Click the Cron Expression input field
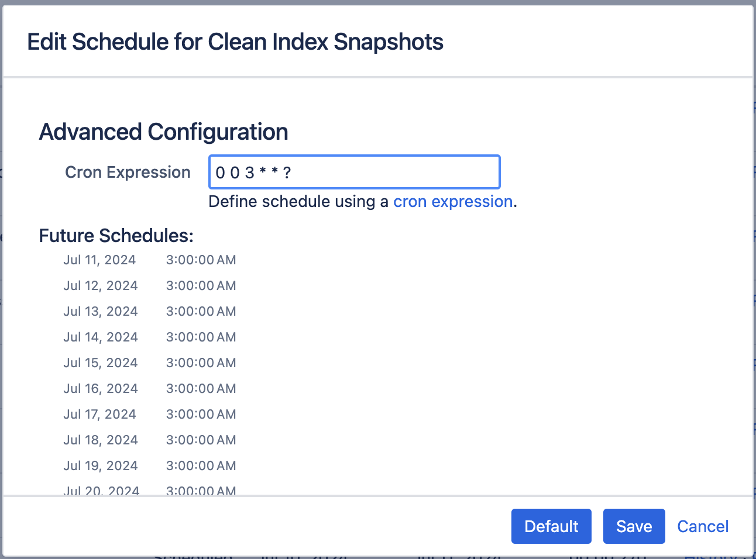The height and width of the screenshot is (559, 756). pyautogui.click(x=354, y=172)
